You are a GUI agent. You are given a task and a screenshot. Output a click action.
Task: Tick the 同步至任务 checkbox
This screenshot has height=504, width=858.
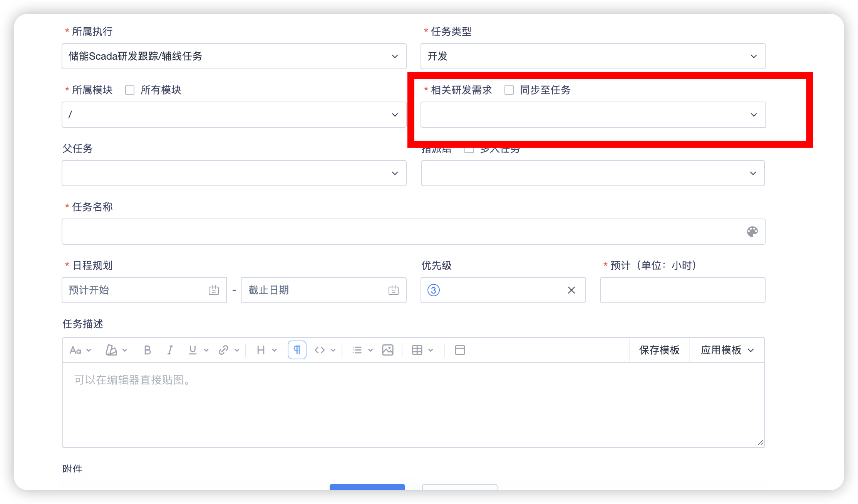(509, 90)
